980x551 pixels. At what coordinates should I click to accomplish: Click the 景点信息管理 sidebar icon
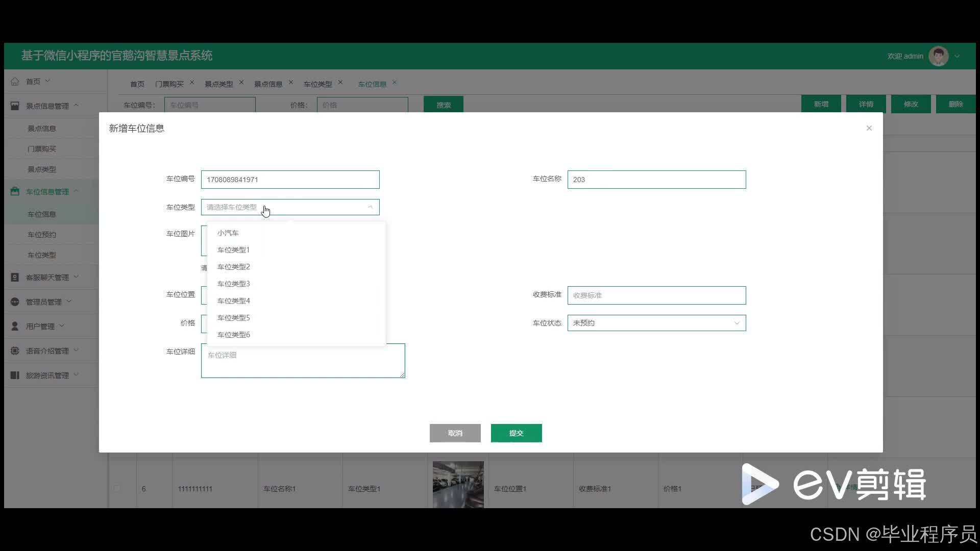coord(15,106)
